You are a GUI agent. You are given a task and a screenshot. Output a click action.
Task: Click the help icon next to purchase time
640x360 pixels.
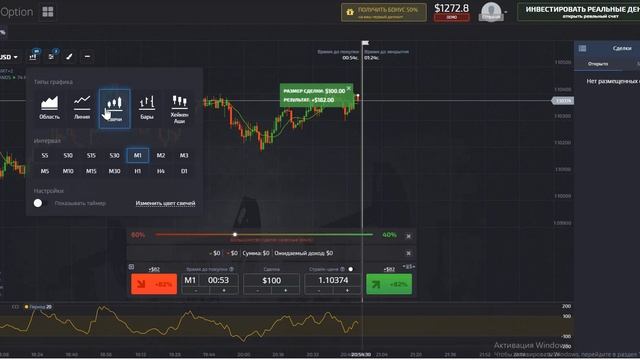(x=231, y=269)
